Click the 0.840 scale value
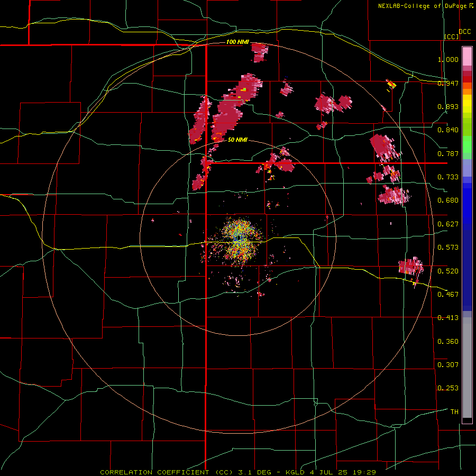The width and height of the screenshot is (476, 476). [448, 130]
